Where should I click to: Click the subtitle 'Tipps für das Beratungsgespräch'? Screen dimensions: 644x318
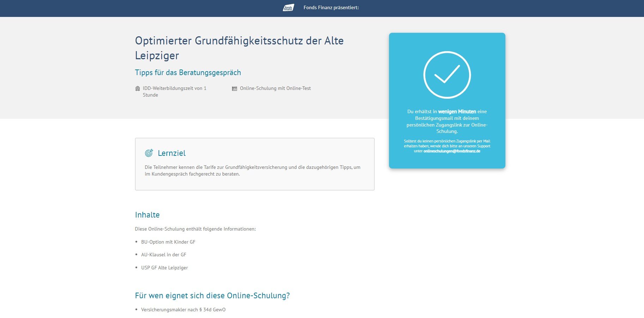pyautogui.click(x=188, y=73)
